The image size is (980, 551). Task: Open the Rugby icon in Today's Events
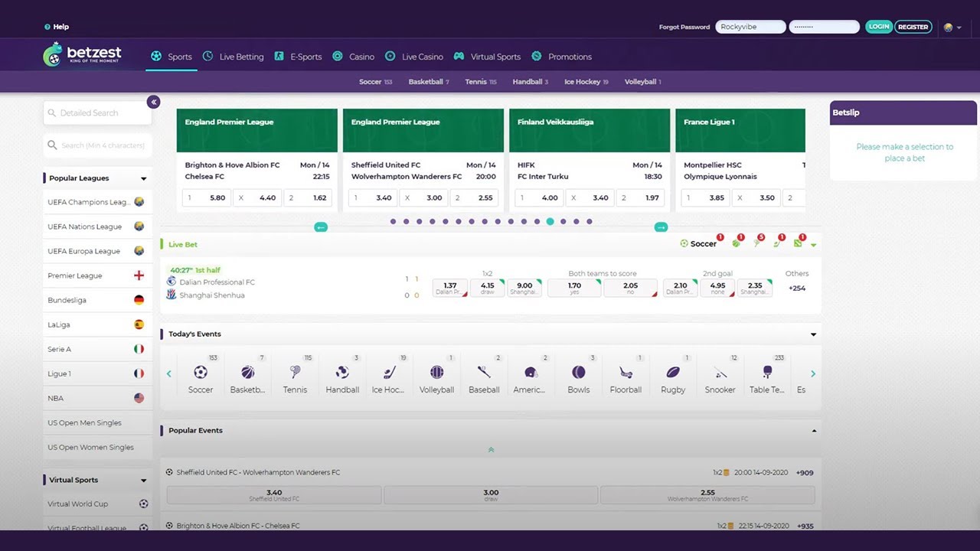pyautogui.click(x=673, y=373)
